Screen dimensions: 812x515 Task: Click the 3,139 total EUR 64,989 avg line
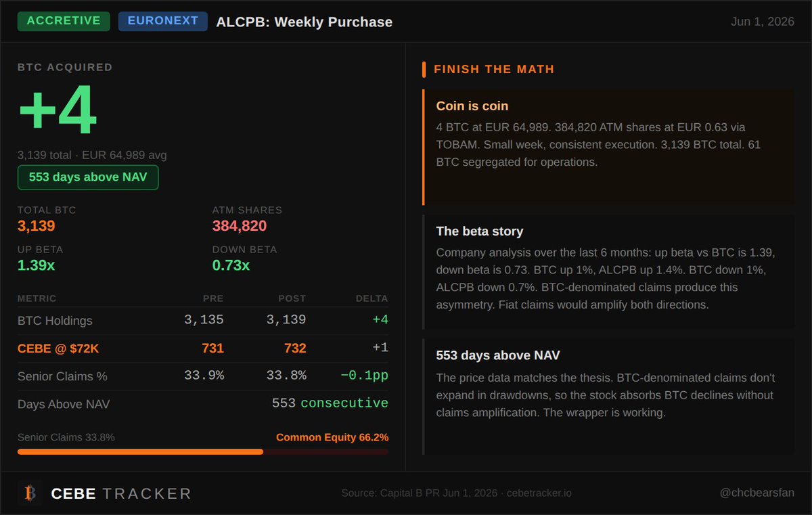click(92, 155)
